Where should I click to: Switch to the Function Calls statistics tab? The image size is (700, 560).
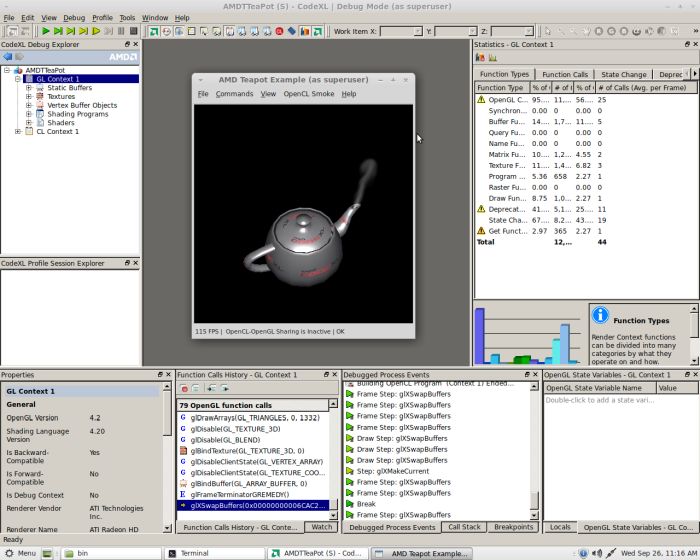565,74
